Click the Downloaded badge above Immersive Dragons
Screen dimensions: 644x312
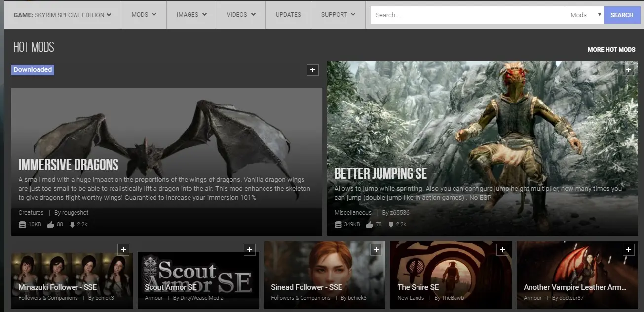point(33,69)
